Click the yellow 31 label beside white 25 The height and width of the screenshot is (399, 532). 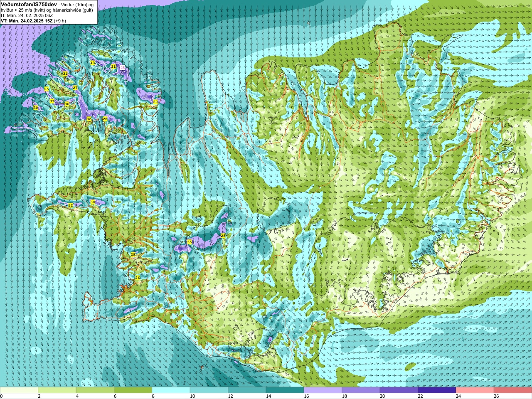tap(113, 66)
